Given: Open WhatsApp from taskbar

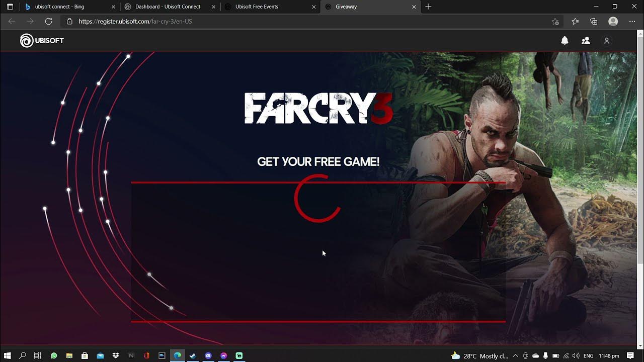Looking at the screenshot, I should pyautogui.click(x=54, y=355).
